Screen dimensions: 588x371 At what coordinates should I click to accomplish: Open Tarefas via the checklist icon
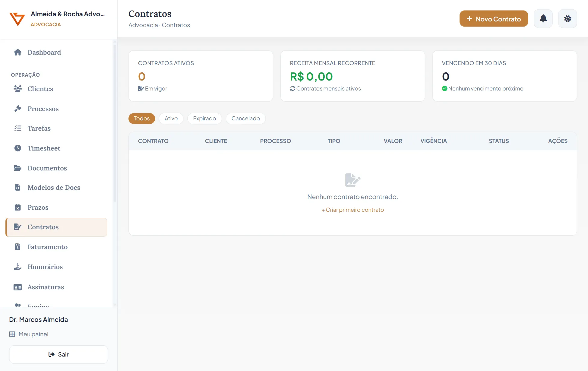tap(18, 128)
